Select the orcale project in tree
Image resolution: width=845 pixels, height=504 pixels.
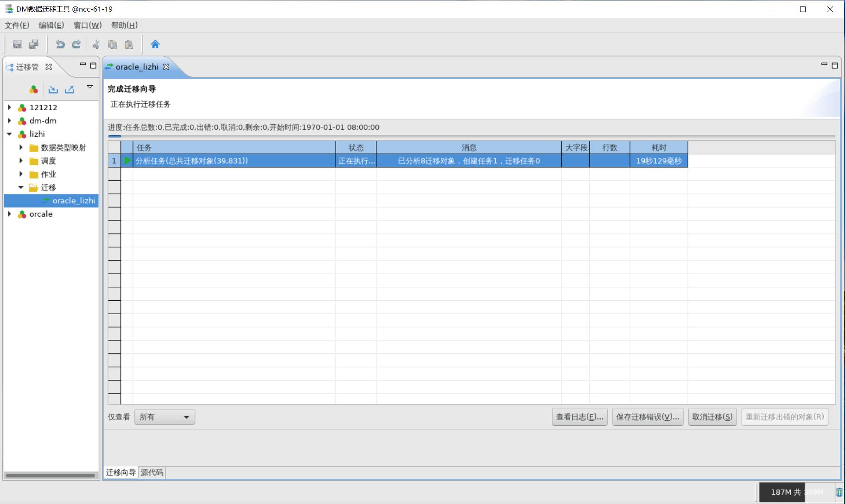tap(41, 214)
